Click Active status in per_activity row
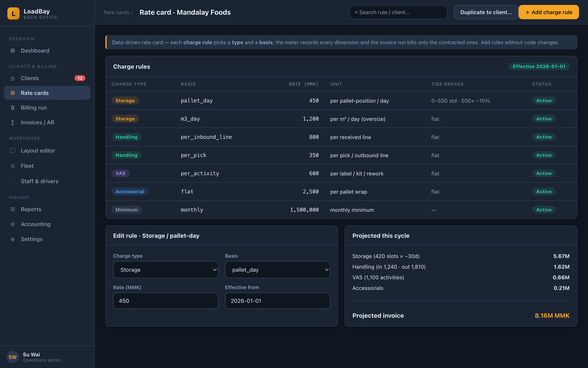 click(x=544, y=173)
